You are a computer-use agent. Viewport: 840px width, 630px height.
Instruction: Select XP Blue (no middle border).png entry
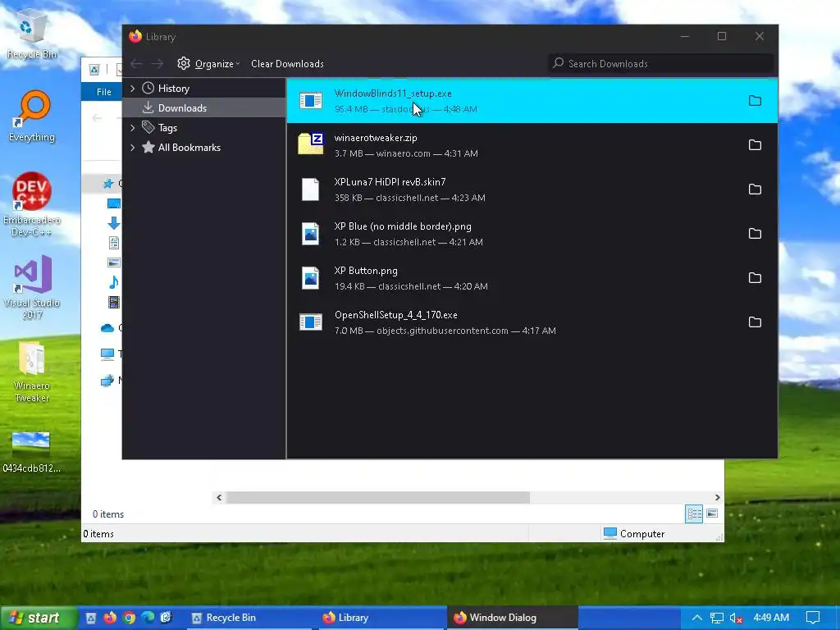click(x=532, y=234)
